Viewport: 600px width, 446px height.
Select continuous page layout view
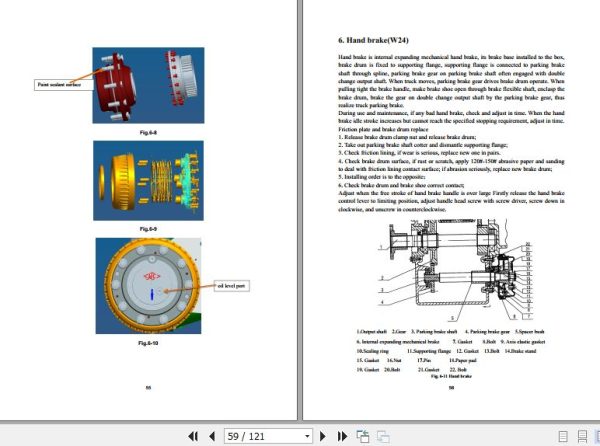click(x=582, y=436)
